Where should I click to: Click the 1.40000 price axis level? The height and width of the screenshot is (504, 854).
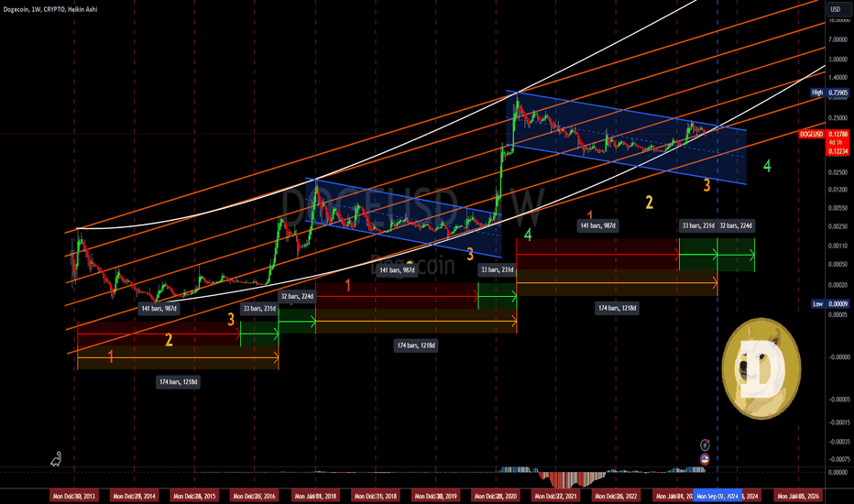point(838,78)
